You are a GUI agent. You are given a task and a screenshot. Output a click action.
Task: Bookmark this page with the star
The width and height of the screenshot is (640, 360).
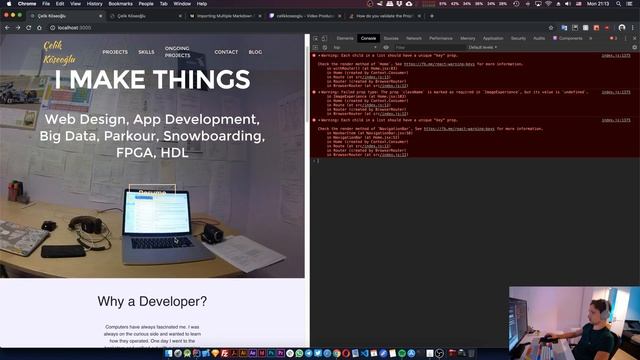tap(551, 28)
